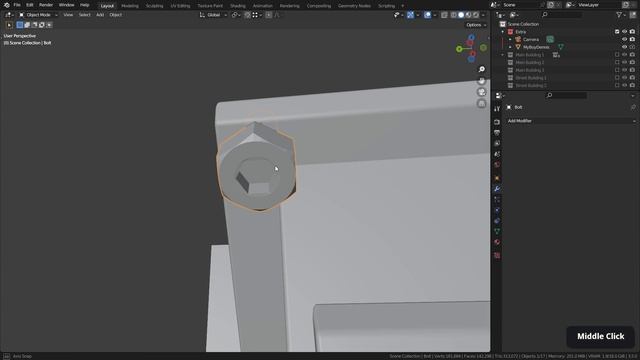Switch to the Texture Paint workspace tab

click(210, 6)
